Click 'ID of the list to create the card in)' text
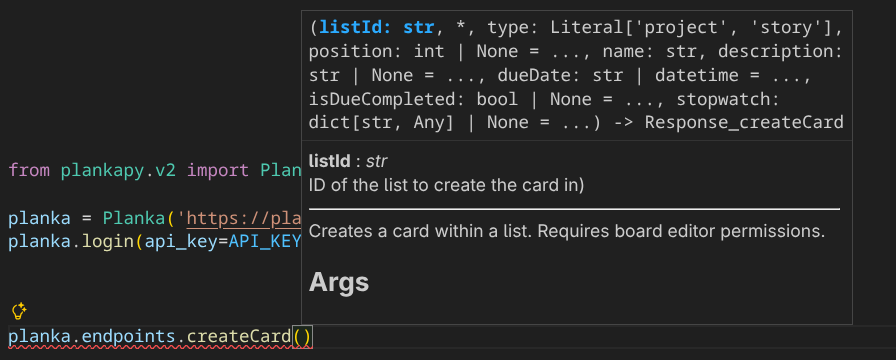Viewport: 896px width, 360px height. (446, 186)
